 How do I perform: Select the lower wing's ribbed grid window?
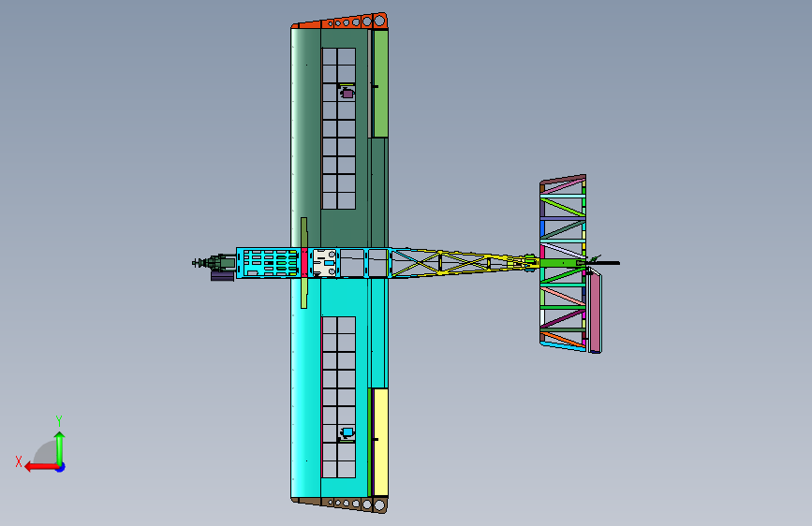click(339, 397)
